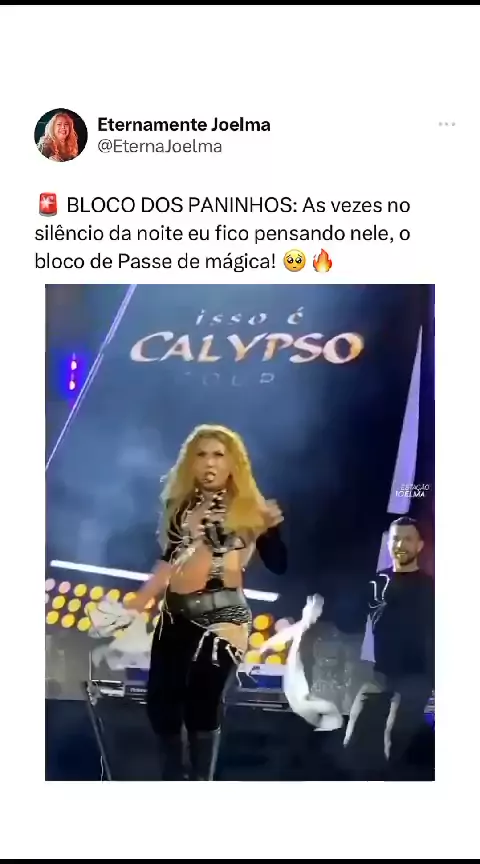This screenshot has height=864, width=480.
Task: Click the 'Passe de mágica' phrase in tweet
Action: 196,261
